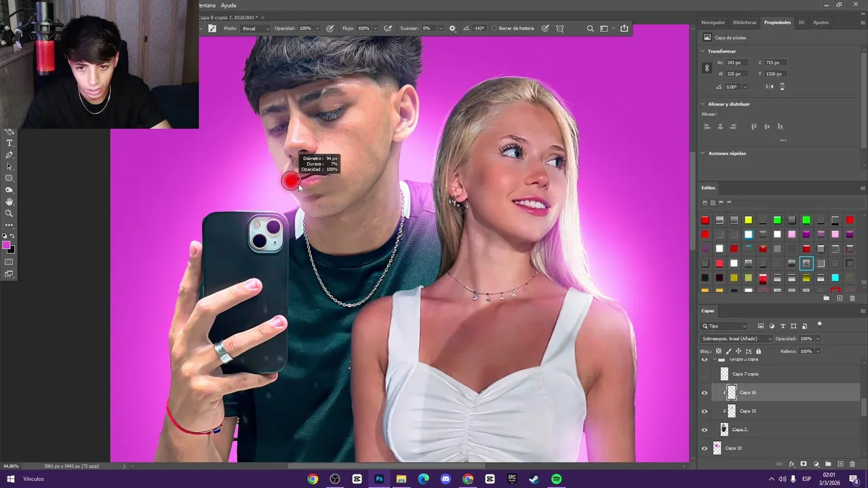Image resolution: width=868 pixels, height=488 pixels.
Task: Click the share export icon
Action: (x=624, y=28)
